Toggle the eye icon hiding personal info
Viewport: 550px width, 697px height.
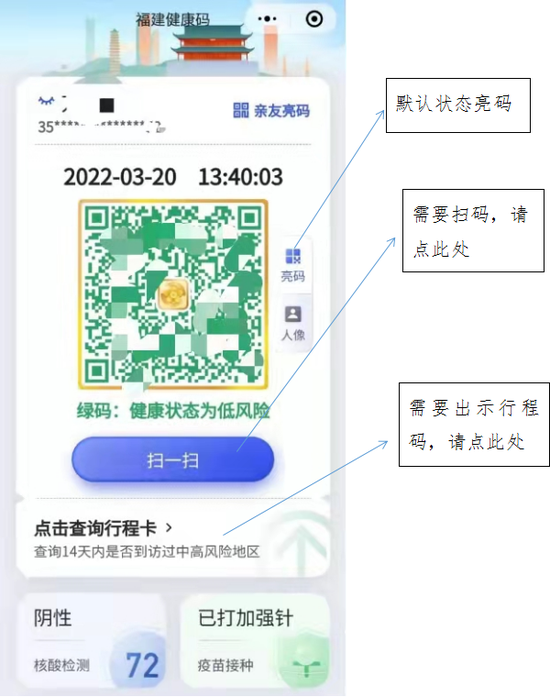pyautogui.click(x=46, y=101)
